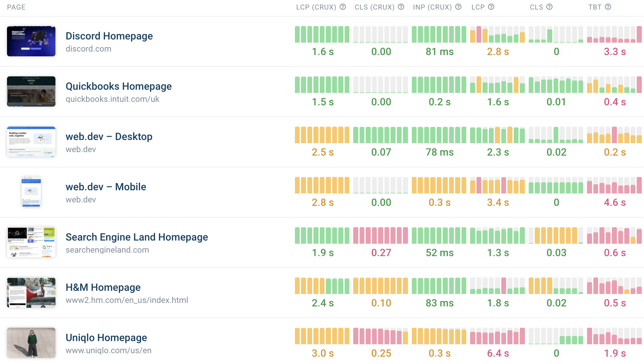Click H&M's 2.4 s LCP CRUX value
Image resolution: width=644 pixels, height=364 pixels.
point(323,303)
